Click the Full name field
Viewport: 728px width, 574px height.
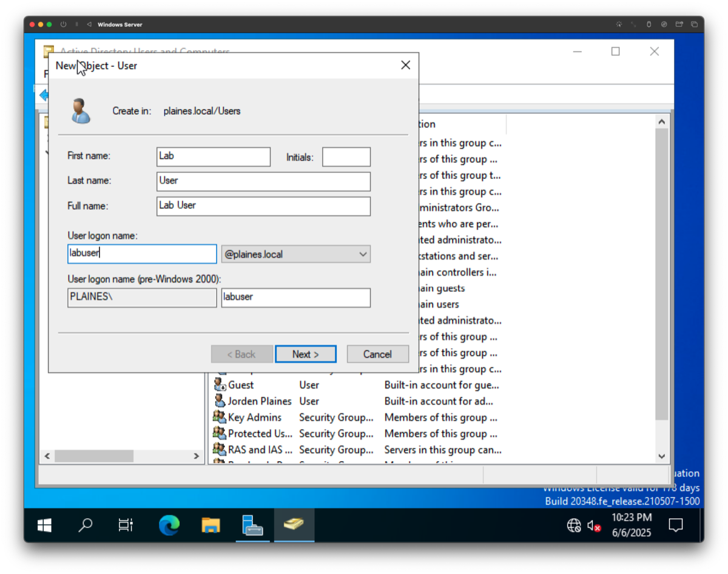pos(263,206)
